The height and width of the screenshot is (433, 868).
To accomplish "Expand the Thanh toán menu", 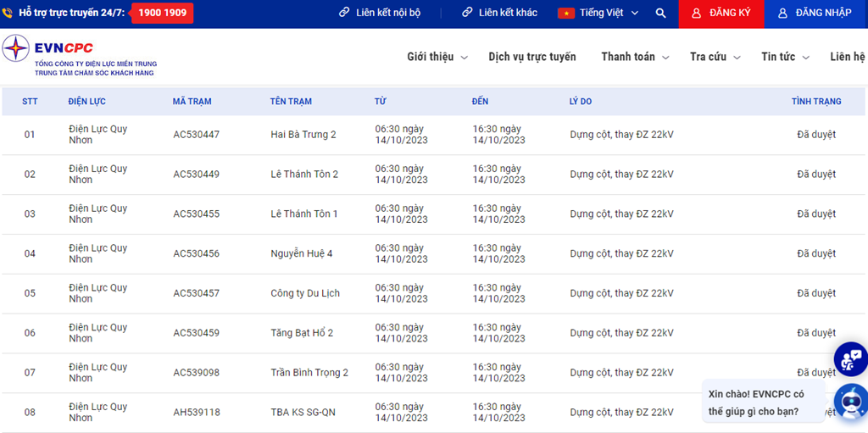I will (x=634, y=57).
